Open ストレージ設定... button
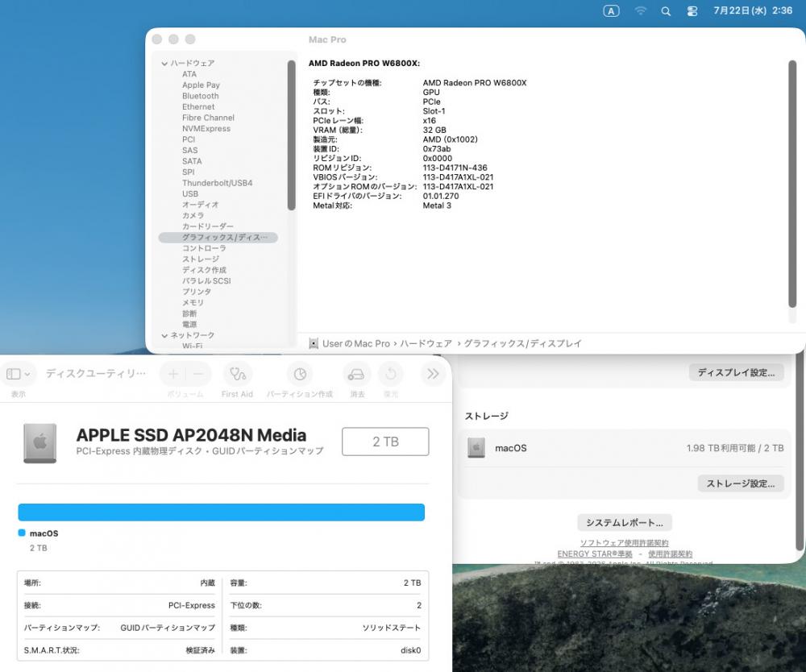The height and width of the screenshot is (672, 806). coord(740,483)
